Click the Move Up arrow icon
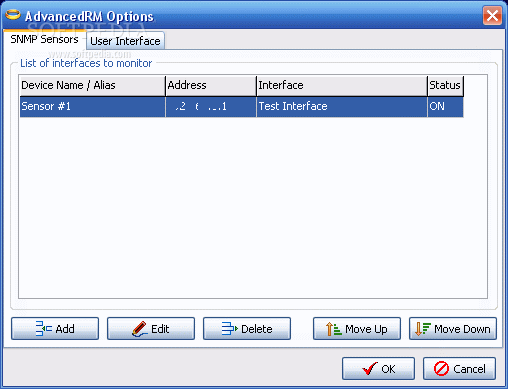Screen dimensions: 508x389 [334, 329]
